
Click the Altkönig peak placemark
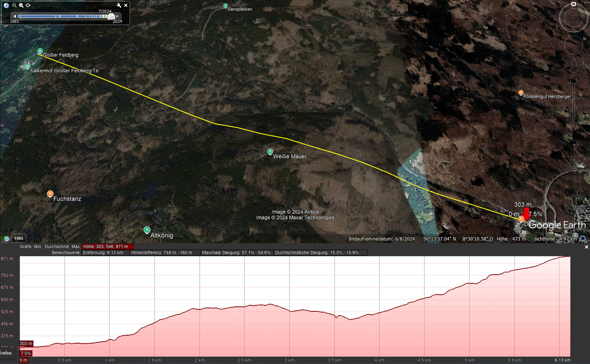[147, 230]
